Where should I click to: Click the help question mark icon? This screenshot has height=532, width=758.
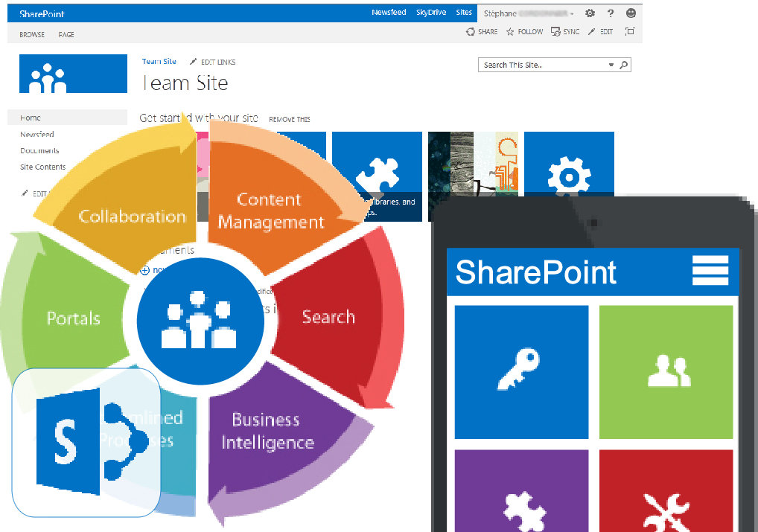(x=611, y=13)
